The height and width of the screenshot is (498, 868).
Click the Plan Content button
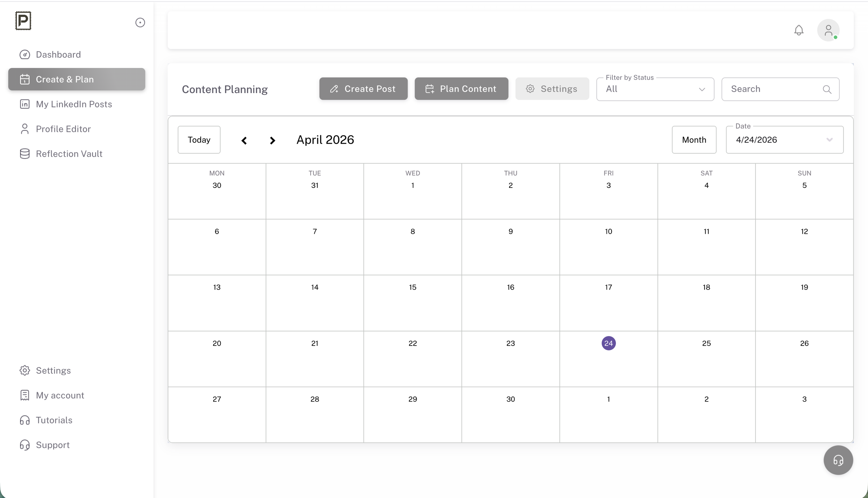coord(461,89)
